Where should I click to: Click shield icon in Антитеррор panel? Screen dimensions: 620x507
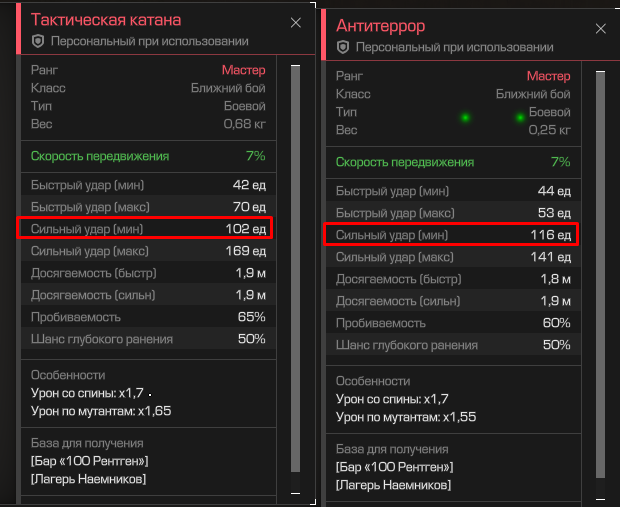(343, 47)
